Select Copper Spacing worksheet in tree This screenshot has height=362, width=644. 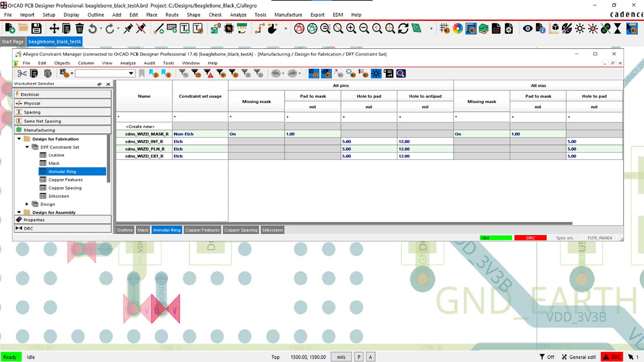point(65,188)
